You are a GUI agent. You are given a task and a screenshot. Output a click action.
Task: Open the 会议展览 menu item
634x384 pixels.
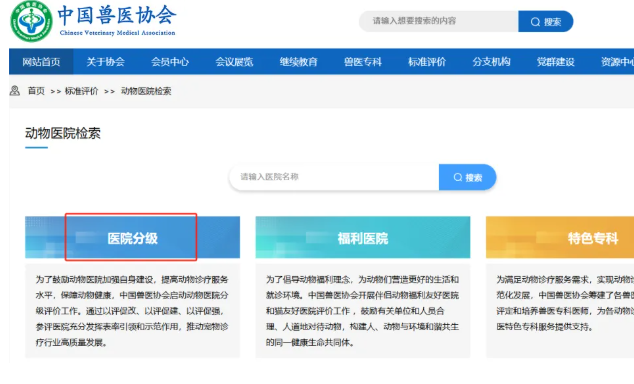[x=234, y=62]
